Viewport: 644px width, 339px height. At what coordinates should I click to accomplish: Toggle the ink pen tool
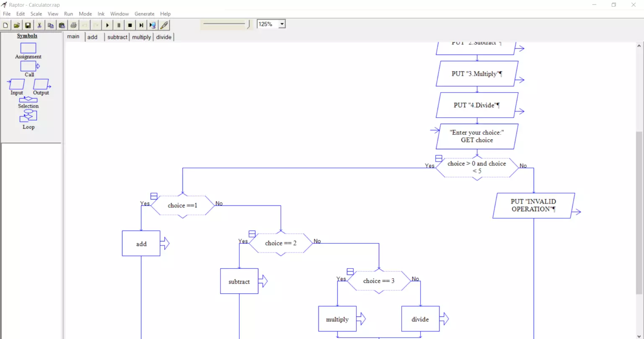(164, 25)
